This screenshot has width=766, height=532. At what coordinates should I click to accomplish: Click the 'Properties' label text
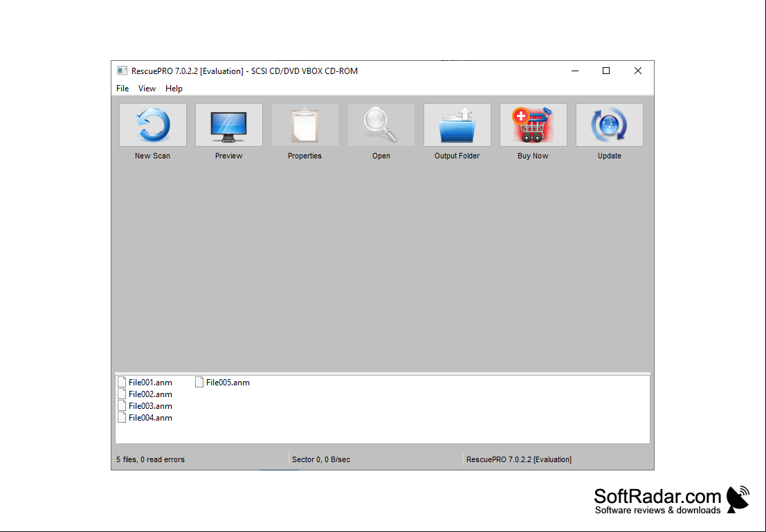pyautogui.click(x=305, y=156)
